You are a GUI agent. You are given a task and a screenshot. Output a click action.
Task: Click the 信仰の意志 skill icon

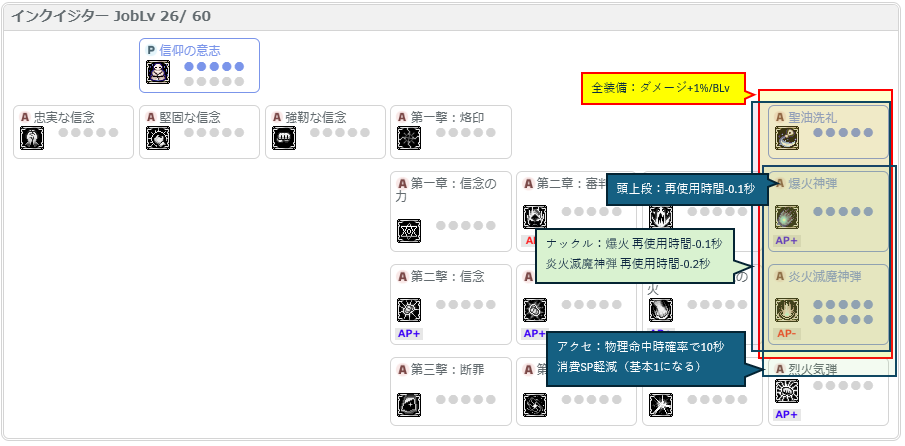tap(158, 72)
